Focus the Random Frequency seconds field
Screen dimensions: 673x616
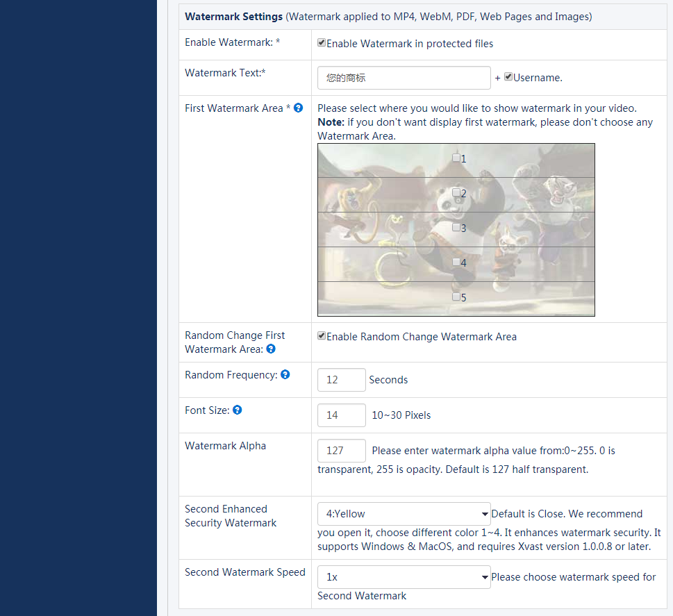point(341,380)
